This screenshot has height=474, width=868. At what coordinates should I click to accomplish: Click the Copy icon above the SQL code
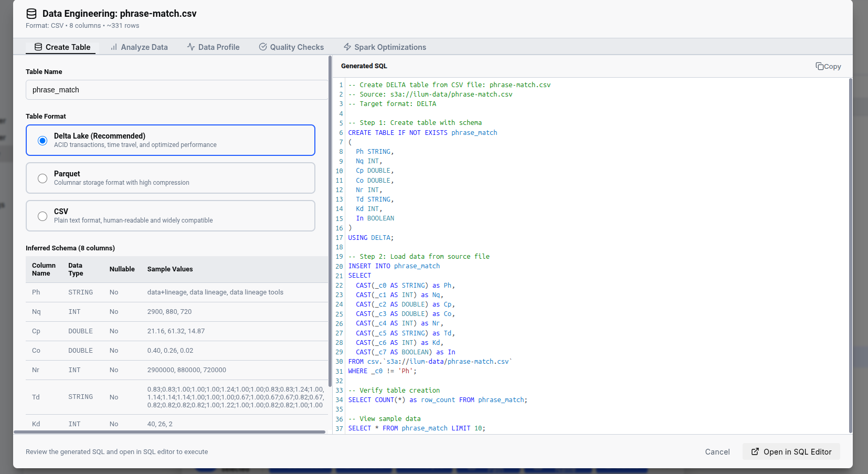(x=819, y=66)
